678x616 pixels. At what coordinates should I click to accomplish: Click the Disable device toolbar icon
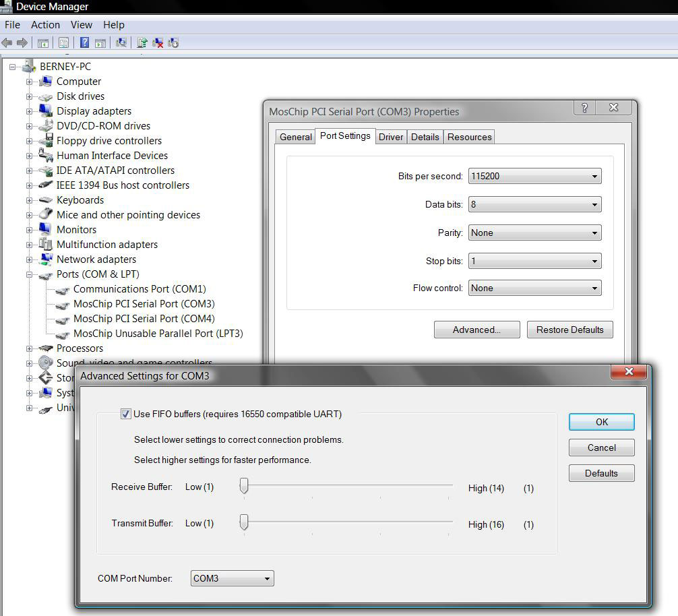(x=173, y=42)
